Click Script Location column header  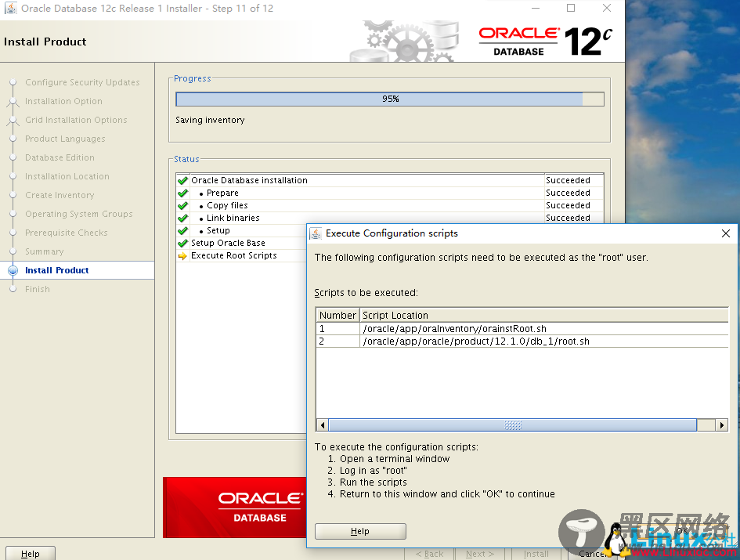click(544, 315)
